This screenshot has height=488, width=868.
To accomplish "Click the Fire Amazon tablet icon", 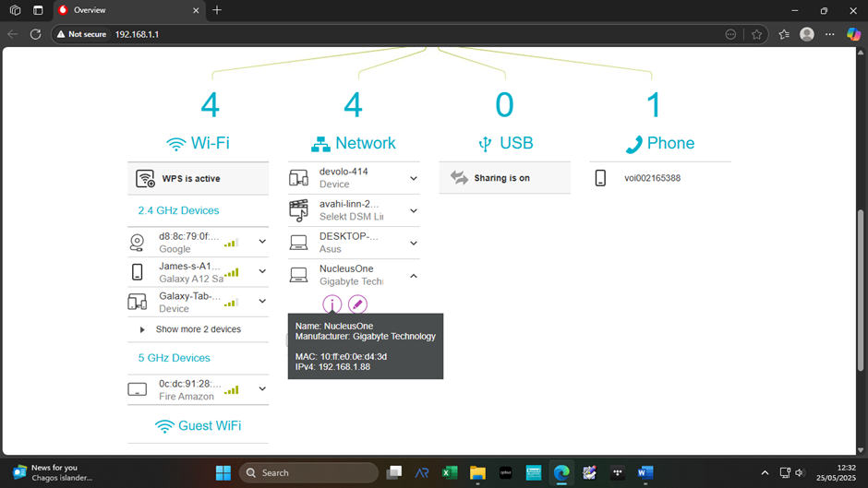I will coord(137,389).
